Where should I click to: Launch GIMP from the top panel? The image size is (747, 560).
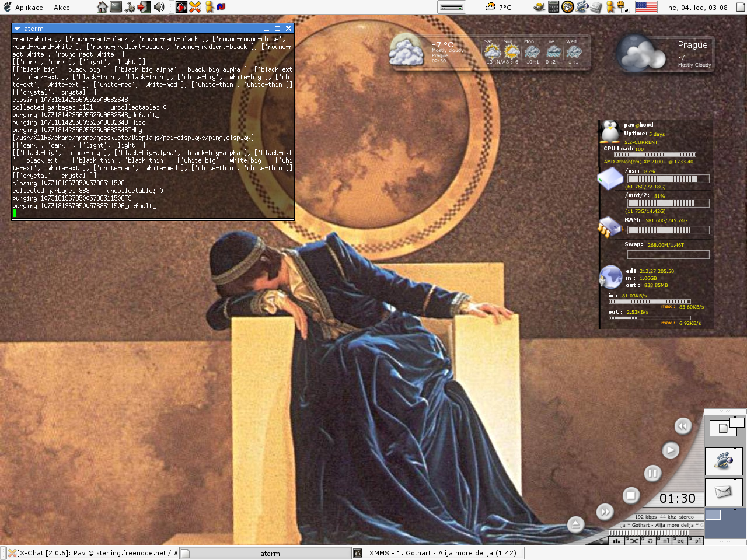click(539, 7)
